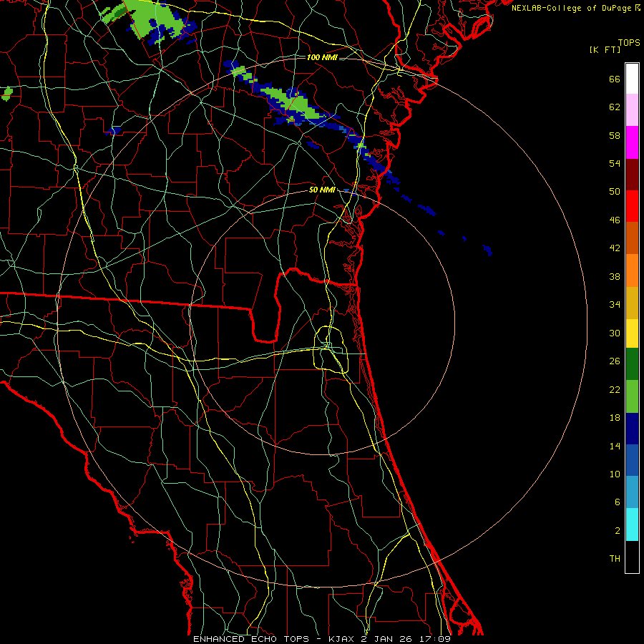Select the 54 legend value
The image size is (644, 644).
pyautogui.click(x=615, y=163)
